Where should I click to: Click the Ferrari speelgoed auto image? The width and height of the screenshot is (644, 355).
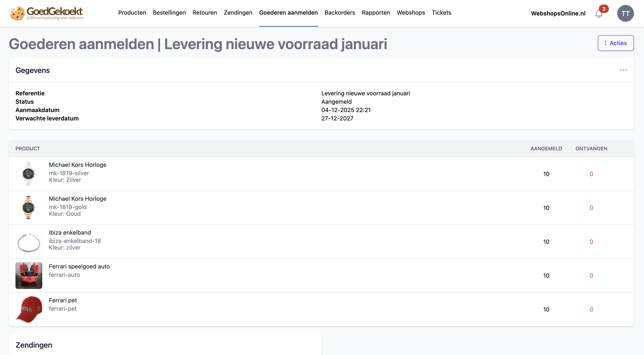click(29, 275)
